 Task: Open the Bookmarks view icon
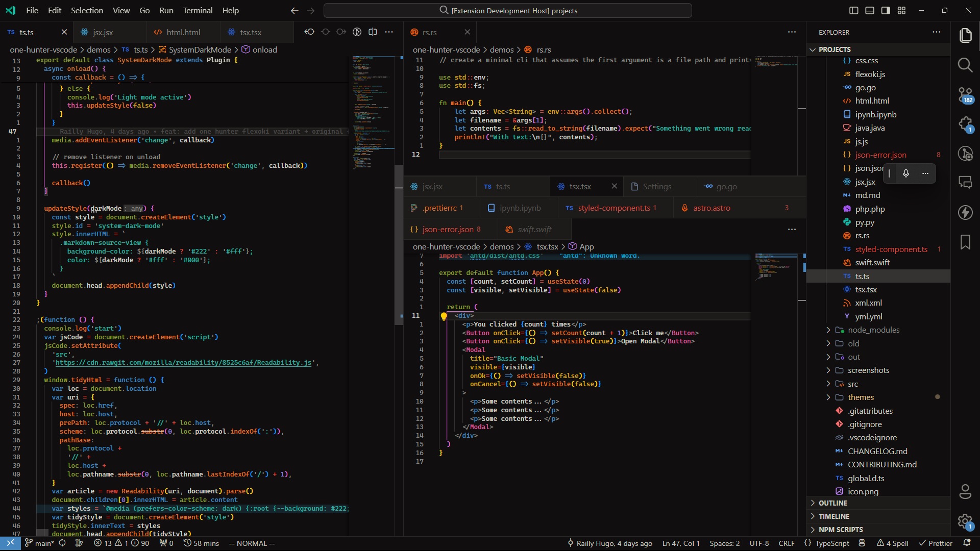click(x=965, y=242)
